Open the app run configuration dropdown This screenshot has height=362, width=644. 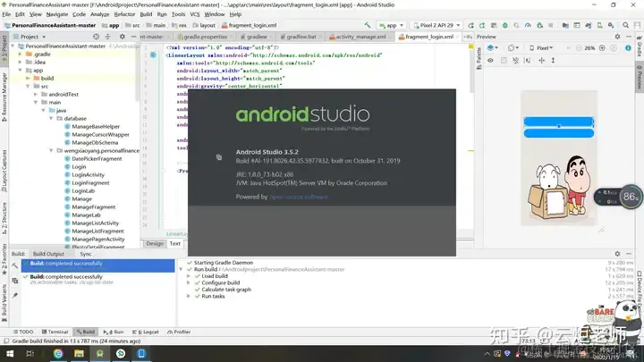392,25
